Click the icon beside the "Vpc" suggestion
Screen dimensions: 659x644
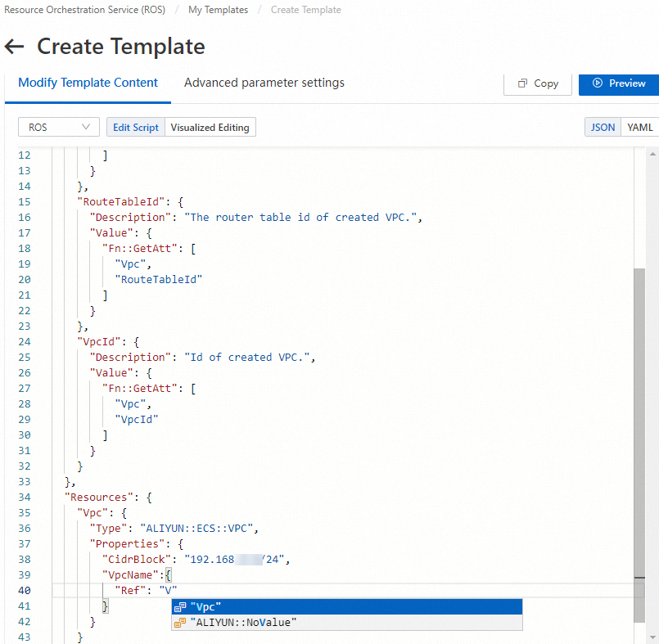[x=179, y=606]
